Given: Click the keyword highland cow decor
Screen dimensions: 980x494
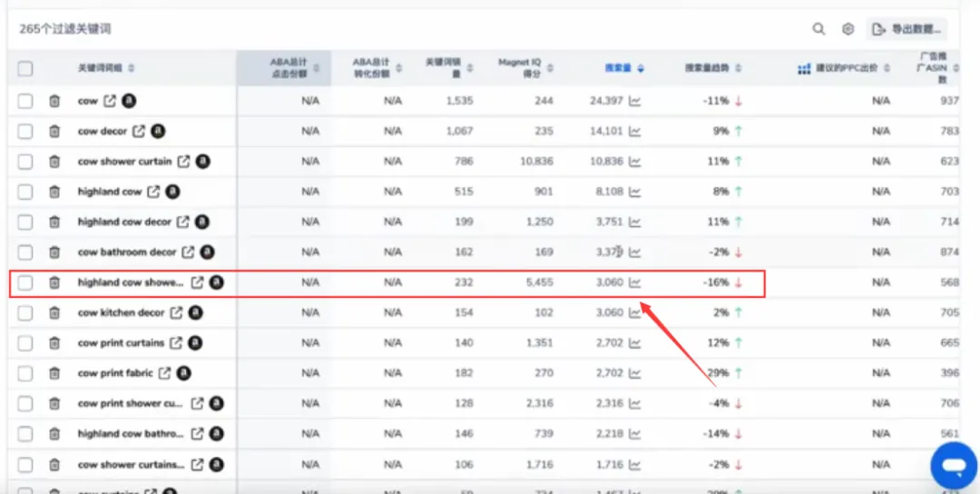Looking at the screenshot, I should coord(124,222).
